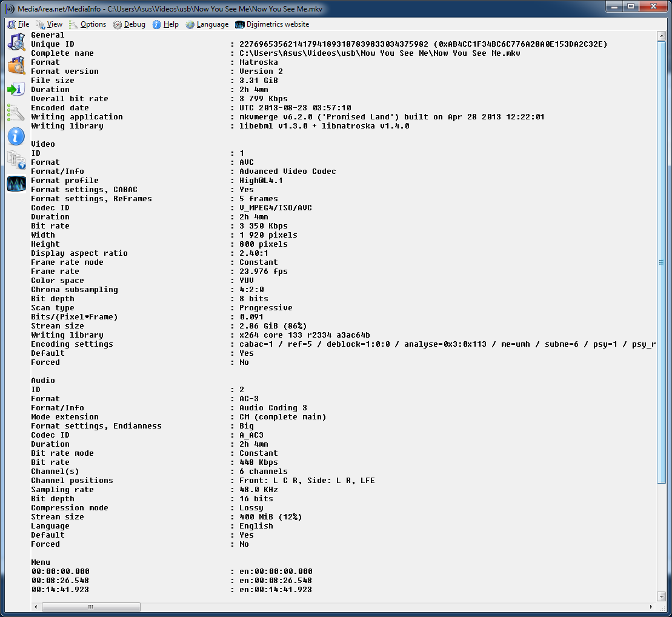This screenshot has width=672, height=617.
Task: Open the Options menu
Action: click(x=88, y=24)
